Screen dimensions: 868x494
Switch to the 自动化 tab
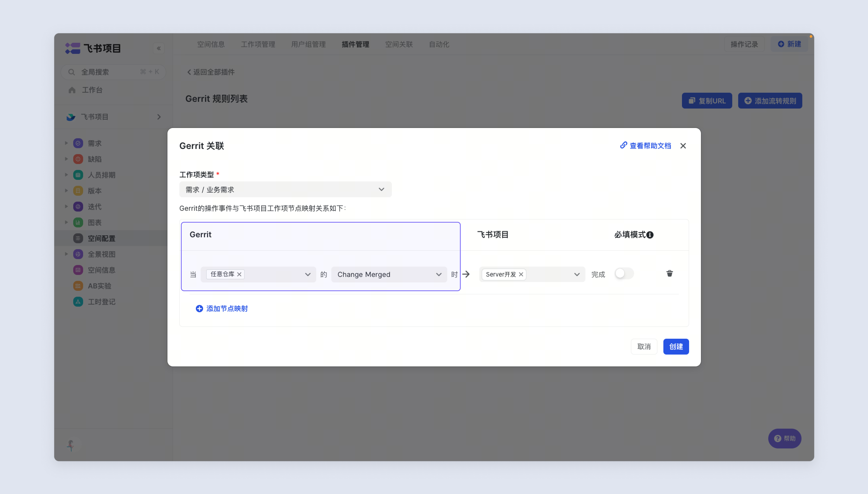point(439,44)
